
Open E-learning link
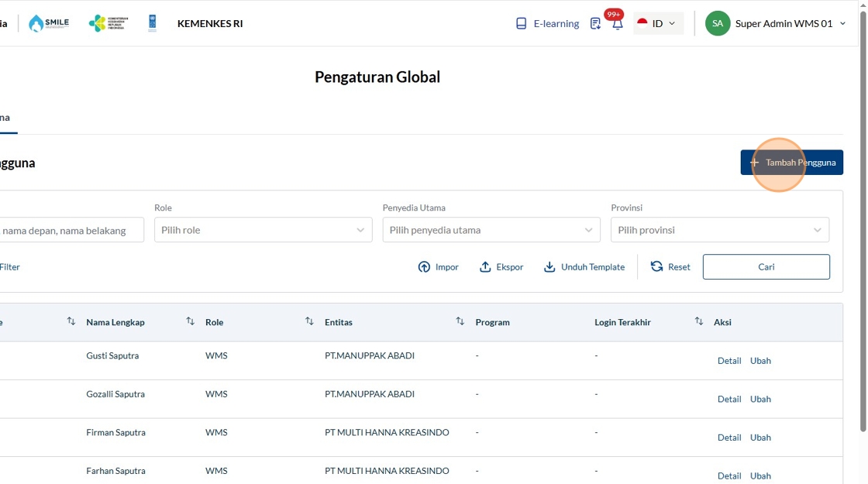click(x=556, y=23)
